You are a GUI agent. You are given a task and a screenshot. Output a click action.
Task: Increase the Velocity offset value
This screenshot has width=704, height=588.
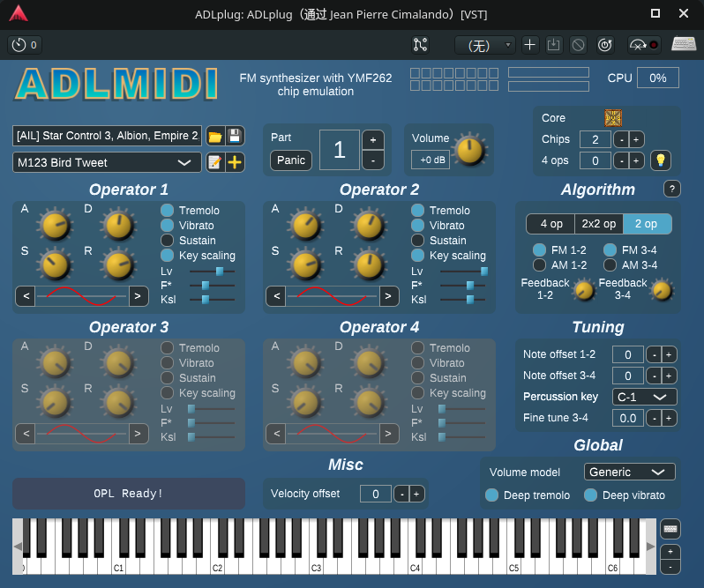[416, 494]
